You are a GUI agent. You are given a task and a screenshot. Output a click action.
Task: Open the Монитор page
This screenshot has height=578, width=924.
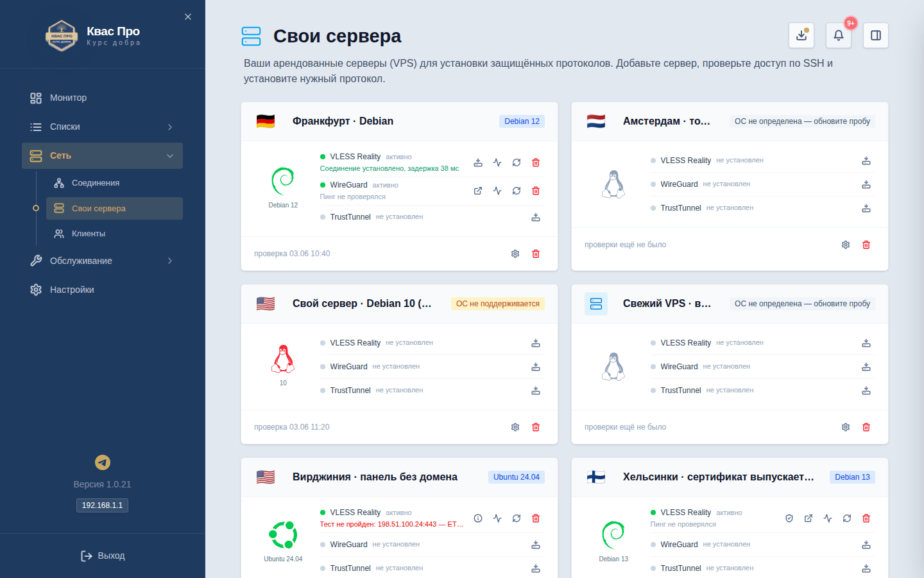click(x=102, y=98)
